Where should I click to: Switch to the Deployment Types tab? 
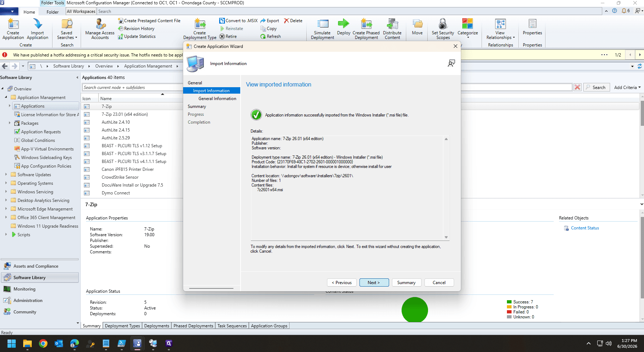pyautogui.click(x=122, y=326)
